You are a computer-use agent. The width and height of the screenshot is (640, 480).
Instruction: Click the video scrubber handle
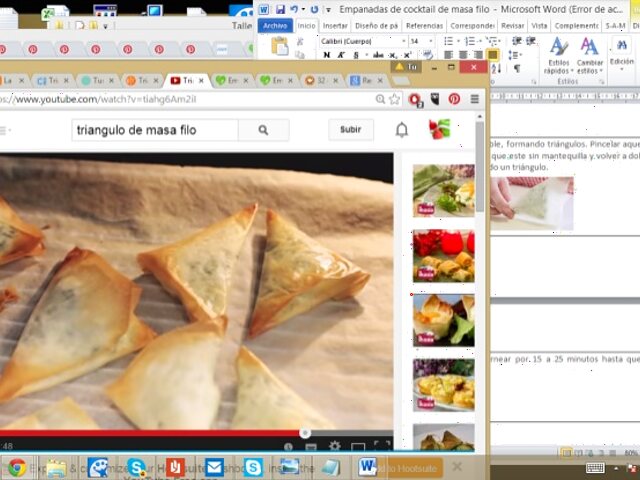pos(304,433)
